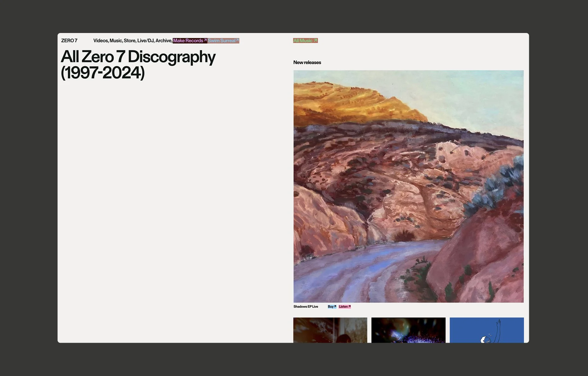This screenshot has width=588, height=376.
Task: Click the Buy link for Shadows EP Live
Action: point(332,307)
